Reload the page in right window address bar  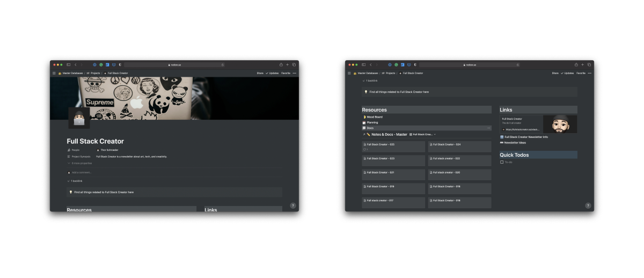[518, 64]
